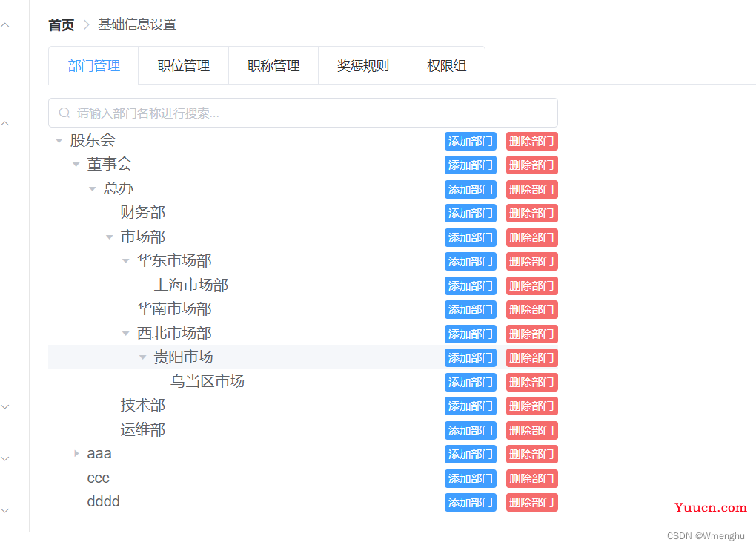Screen dimensions: 756x548
Task: Add a department under 股东会
Action: point(471,142)
